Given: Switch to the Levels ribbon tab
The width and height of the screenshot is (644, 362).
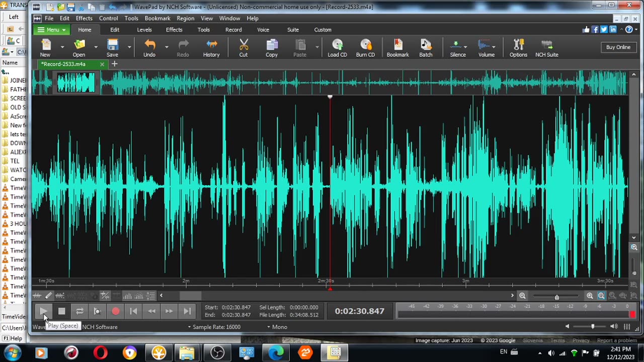Looking at the screenshot, I should coord(144,30).
